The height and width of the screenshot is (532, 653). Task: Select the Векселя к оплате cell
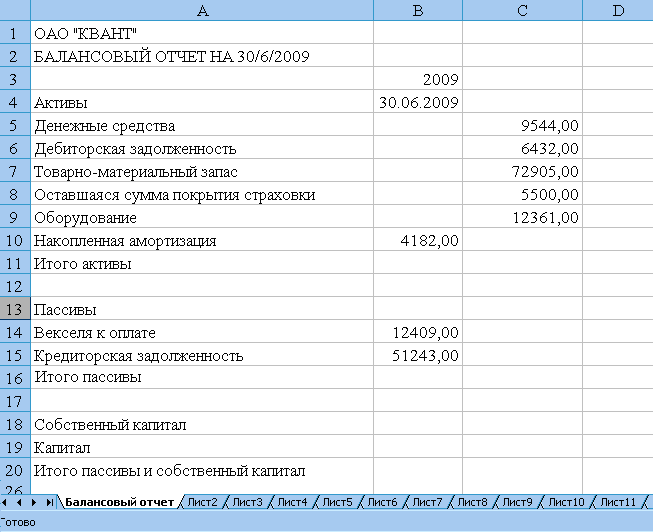click(202, 332)
